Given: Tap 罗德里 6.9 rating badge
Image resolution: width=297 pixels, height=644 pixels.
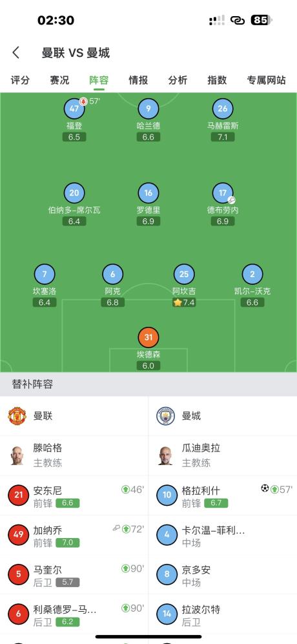Looking at the screenshot, I should [x=148, y=222].
